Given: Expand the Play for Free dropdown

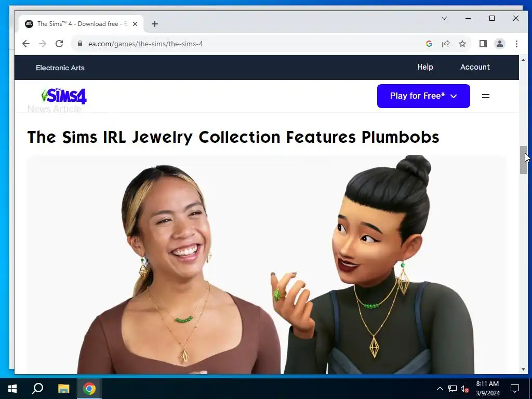Looking at the screenshot, I should point(423,96).
